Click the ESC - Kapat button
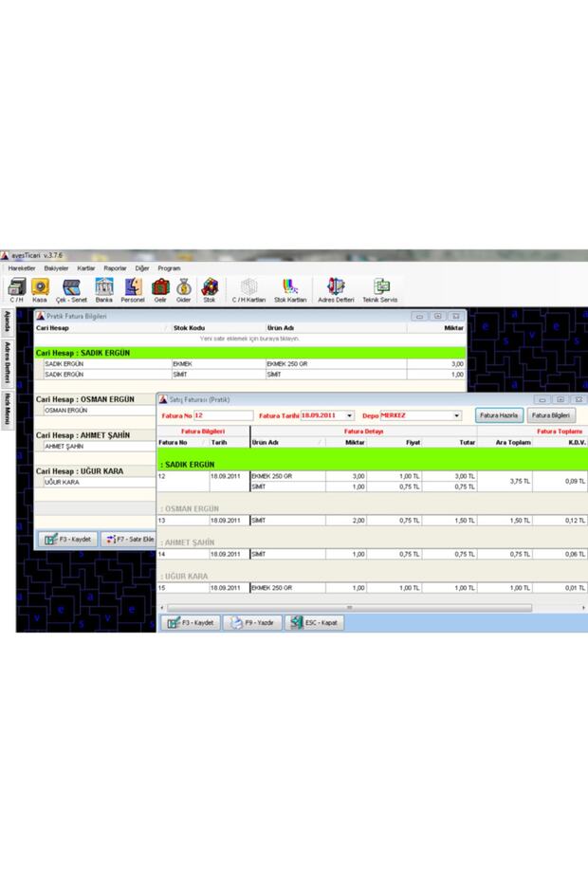The image size is (588, 882). point(314,623)
